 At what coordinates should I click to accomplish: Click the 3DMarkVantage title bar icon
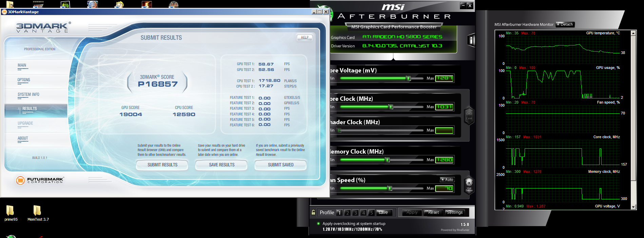4,12
